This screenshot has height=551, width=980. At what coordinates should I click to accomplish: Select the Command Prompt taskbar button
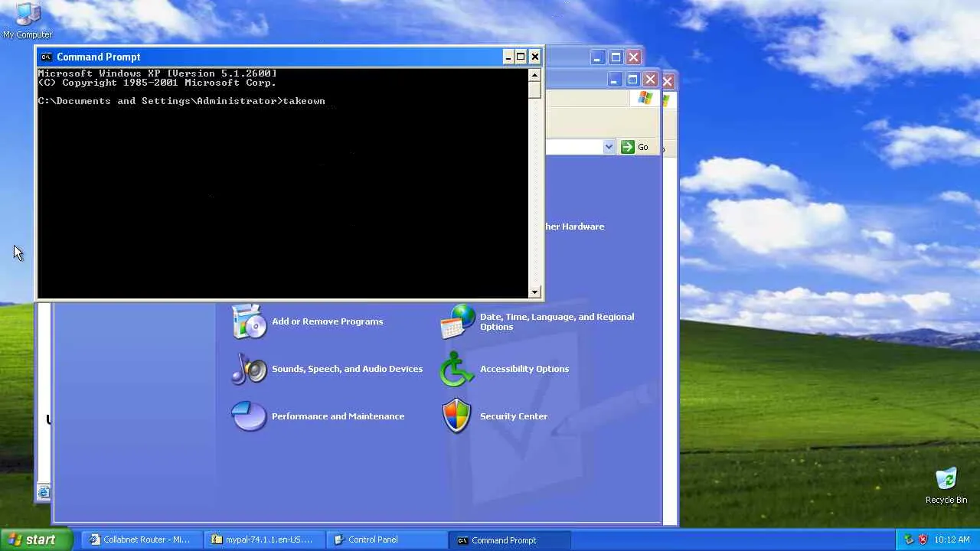click(508, 540)
